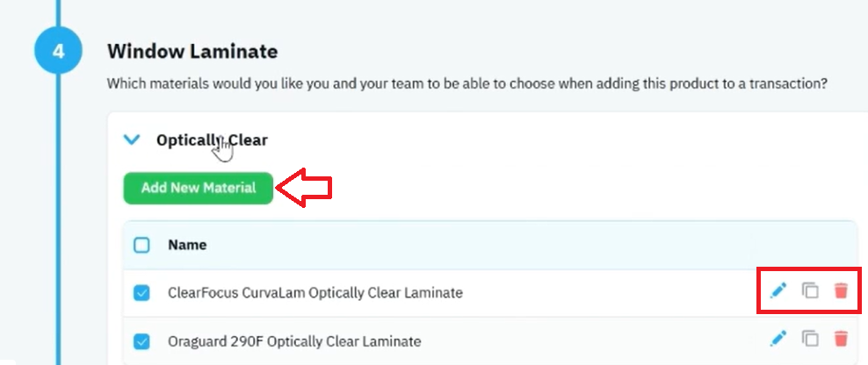Duplicate the Oraguard 290F material
This screenshot has width=868, height=365.
coord(810,338)
